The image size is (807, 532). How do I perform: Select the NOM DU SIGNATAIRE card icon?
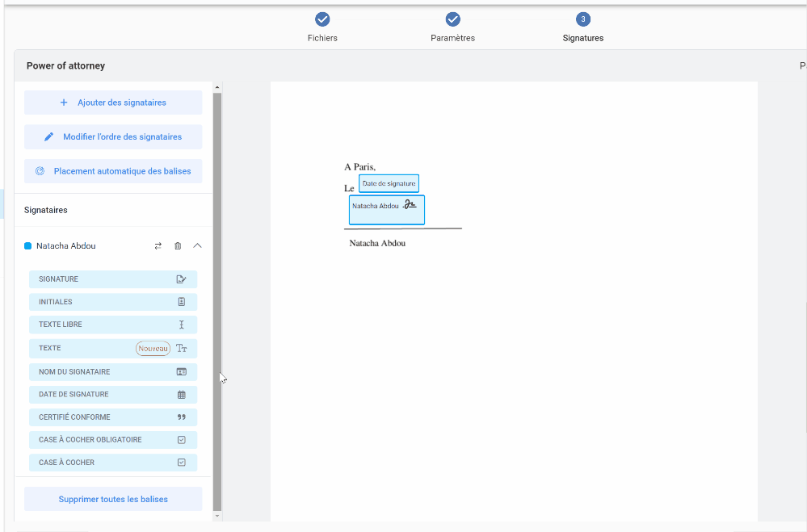(181, 372)
